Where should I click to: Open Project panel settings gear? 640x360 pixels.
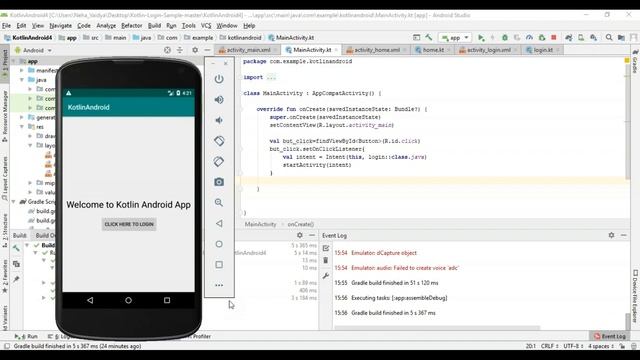195,50
